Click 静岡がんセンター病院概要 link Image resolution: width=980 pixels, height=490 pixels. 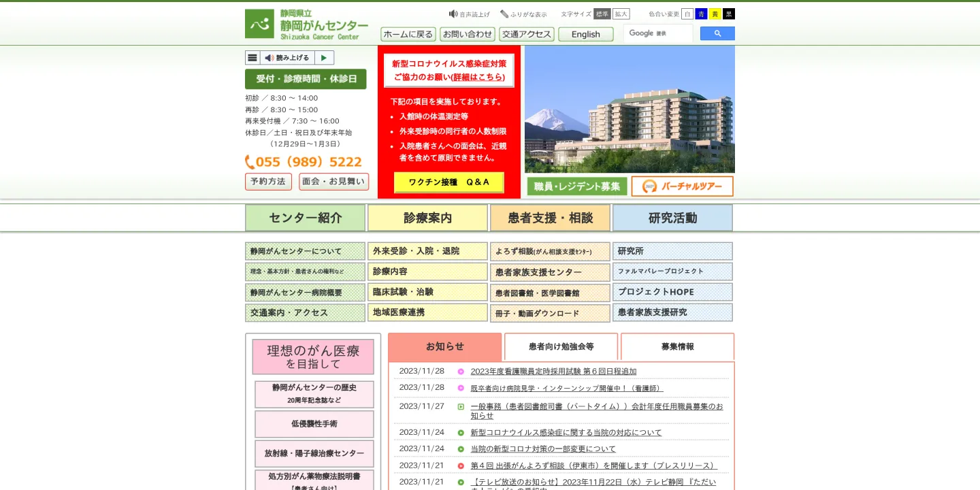[x=306, y=293]
